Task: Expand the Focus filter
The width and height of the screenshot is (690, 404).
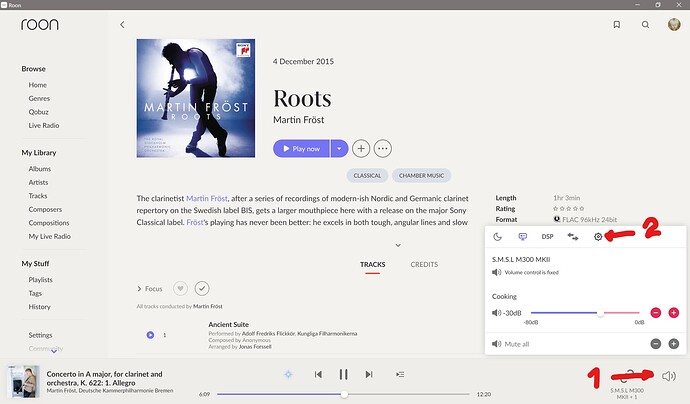Action: [x=150, y=289]
